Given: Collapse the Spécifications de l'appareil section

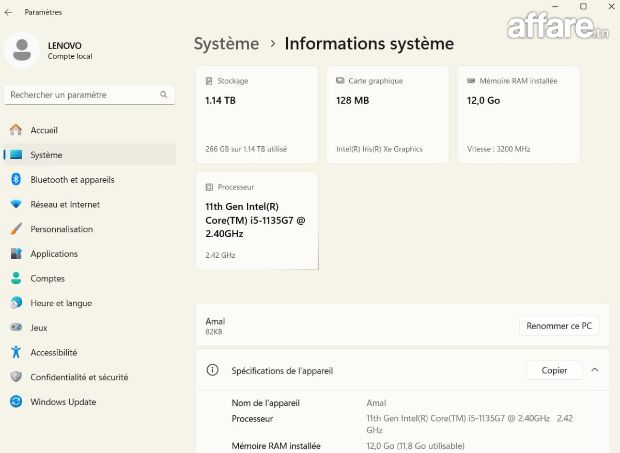Looking at the screenshot, I should pos(595,370).
